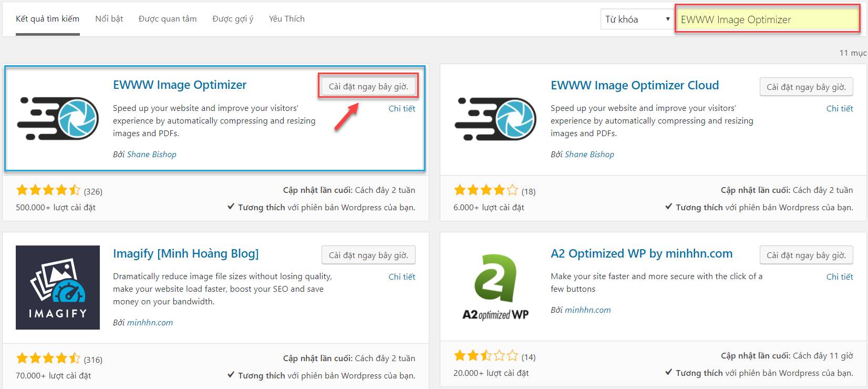This screenshot has width=868, height=389.
Task: Install A2 Optimized WP now
Action: pos(806,255)
